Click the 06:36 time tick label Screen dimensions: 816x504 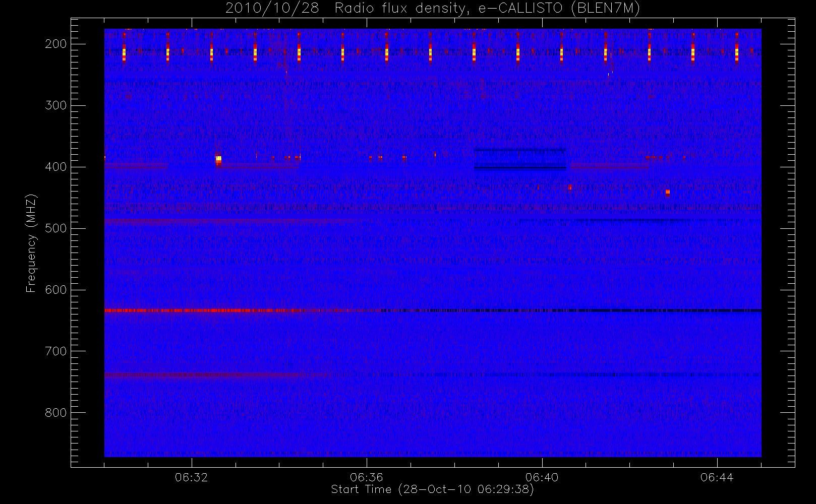367,477
